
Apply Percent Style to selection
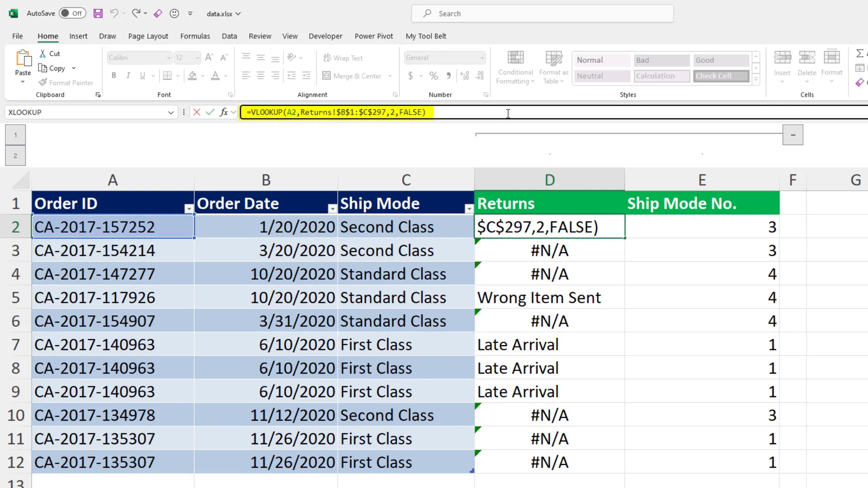(433, 76)
